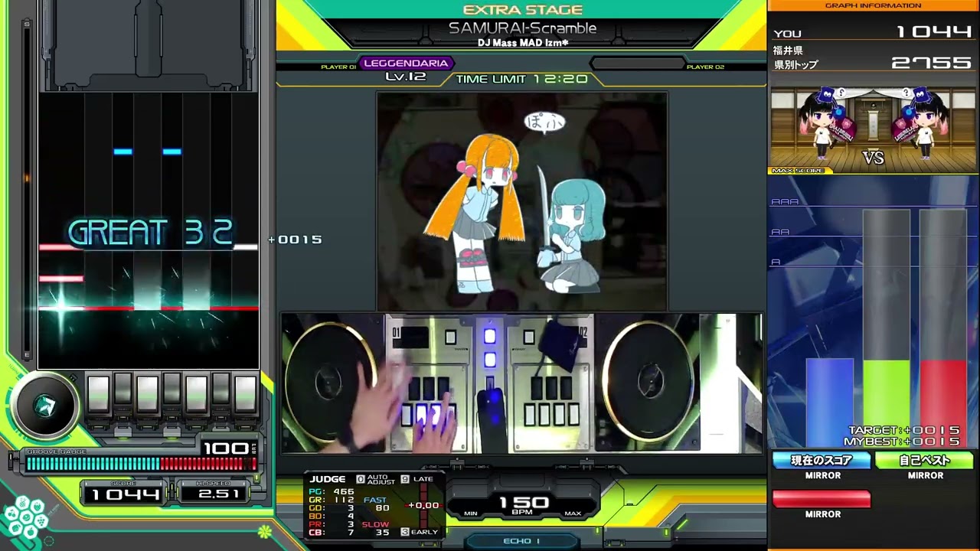Click the green personal-best graph bar
The height and width of the screenshot is (551, 980).
tap(887, 402)
